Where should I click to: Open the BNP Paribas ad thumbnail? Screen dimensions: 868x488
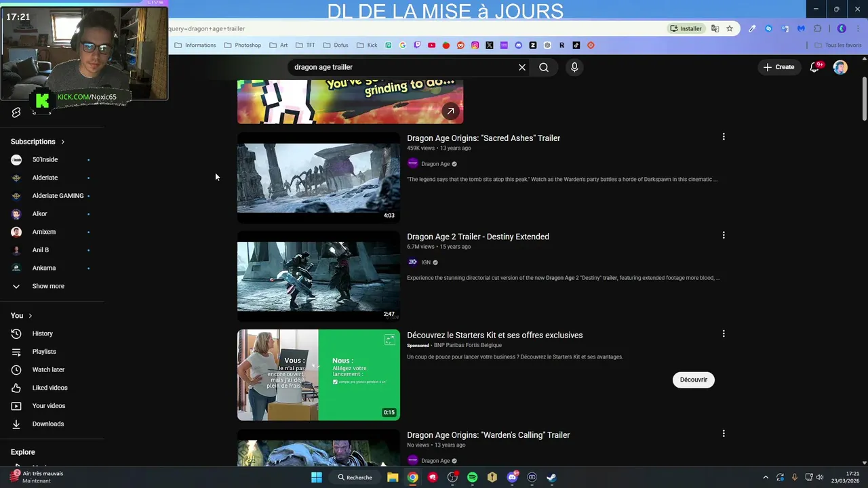coord(319,375)
